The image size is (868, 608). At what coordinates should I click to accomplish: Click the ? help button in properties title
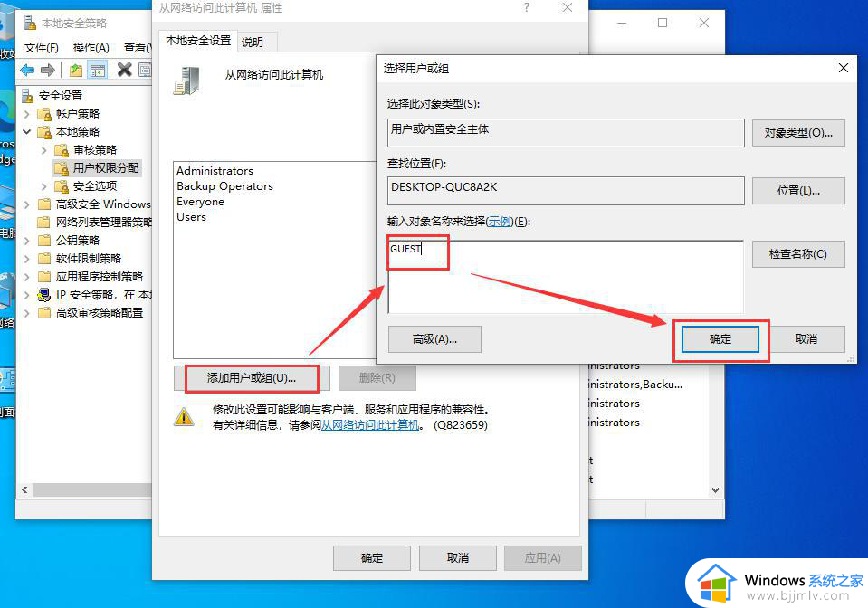point(527,7)
